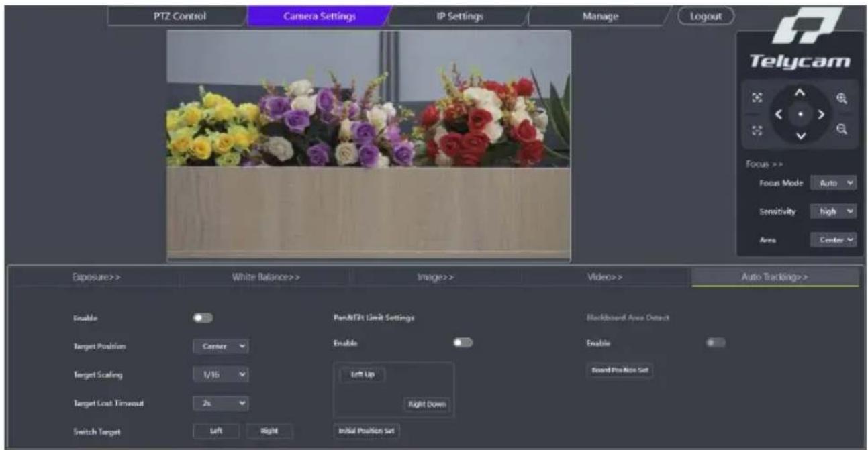This screenshot has height=450, width=868.
Task: Click the center home dot of the PTZ pad
Action: pos(799,114)
